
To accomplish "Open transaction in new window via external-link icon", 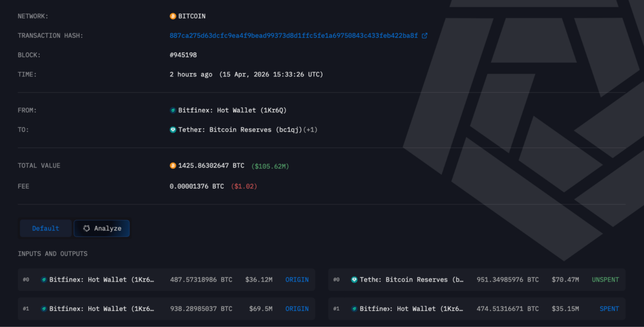I will click(x=425, y=35).
